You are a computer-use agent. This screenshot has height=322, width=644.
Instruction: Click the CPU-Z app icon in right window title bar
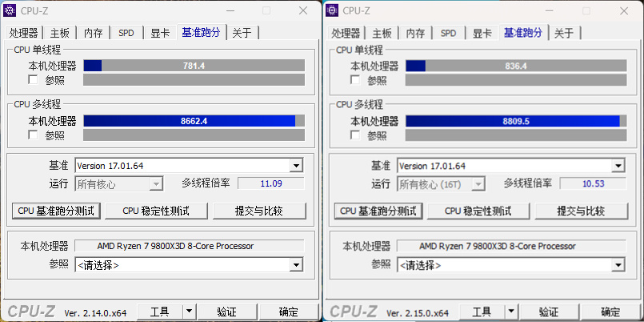click(x=332, y=10)
